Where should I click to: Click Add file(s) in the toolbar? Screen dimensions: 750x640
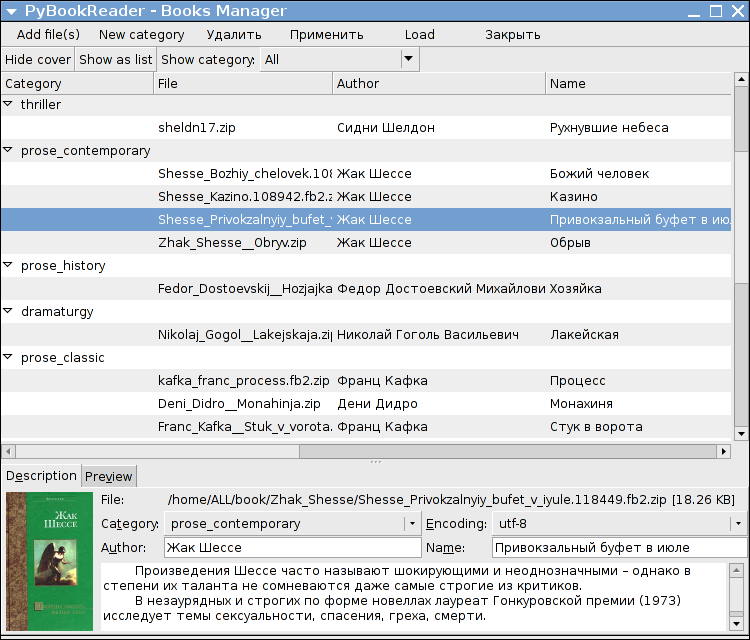pos(48,34)
